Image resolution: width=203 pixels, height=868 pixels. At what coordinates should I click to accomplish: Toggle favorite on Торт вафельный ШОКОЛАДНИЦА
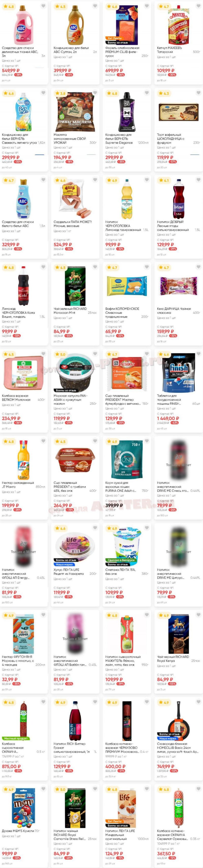click(198, 93)
